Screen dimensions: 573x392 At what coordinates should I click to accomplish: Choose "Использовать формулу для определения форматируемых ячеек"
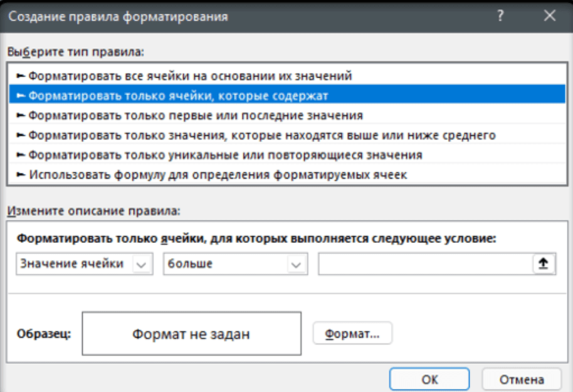pos(218,175)
